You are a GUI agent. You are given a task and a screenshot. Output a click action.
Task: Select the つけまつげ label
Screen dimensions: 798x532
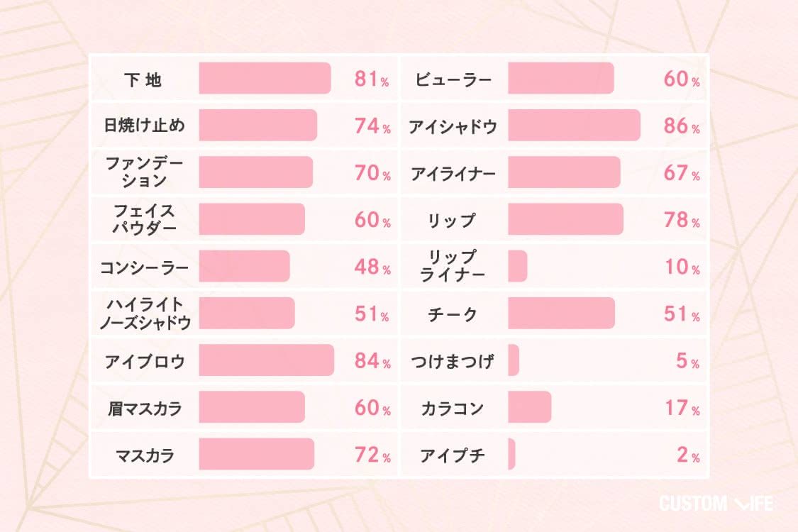click(x=453, y=362)
